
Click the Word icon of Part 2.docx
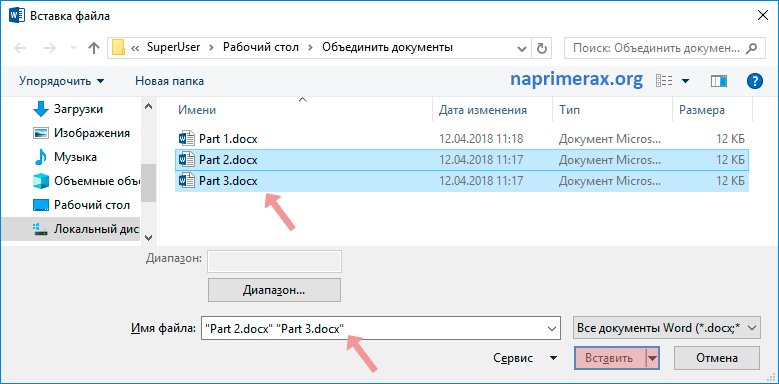(x=186, y=159)
